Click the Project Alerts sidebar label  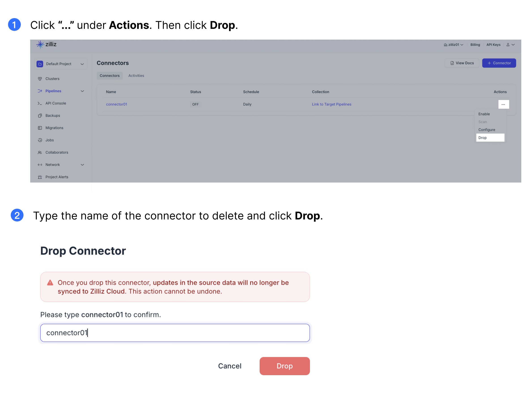click(x=57, y=177)
